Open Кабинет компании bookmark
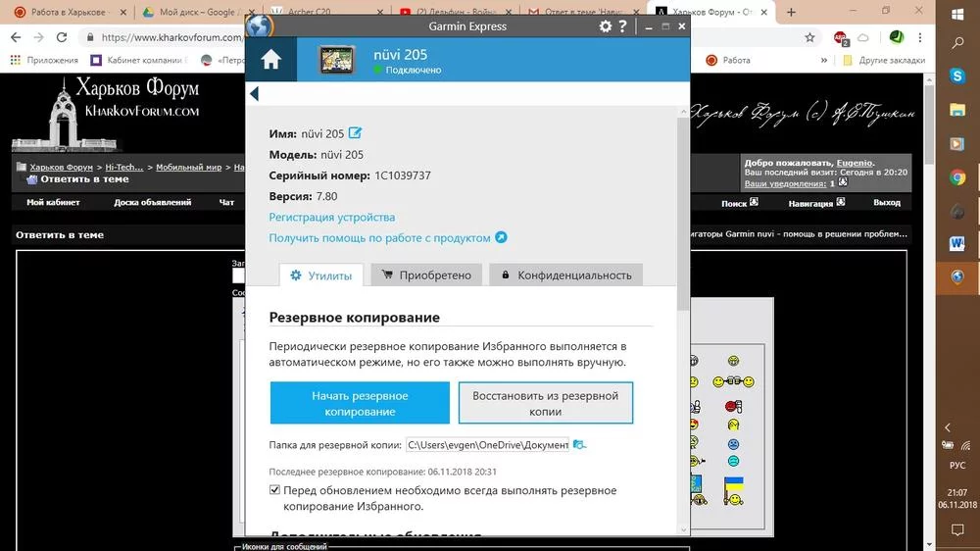This screenshot has height=551, width=980. point(139,60)
